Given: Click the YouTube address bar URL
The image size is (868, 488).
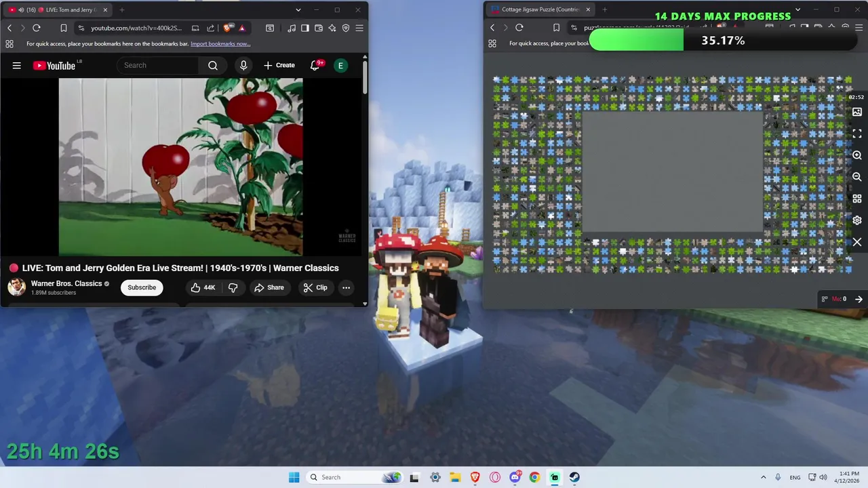Looking at the screenshot, I should pos(136,28).
